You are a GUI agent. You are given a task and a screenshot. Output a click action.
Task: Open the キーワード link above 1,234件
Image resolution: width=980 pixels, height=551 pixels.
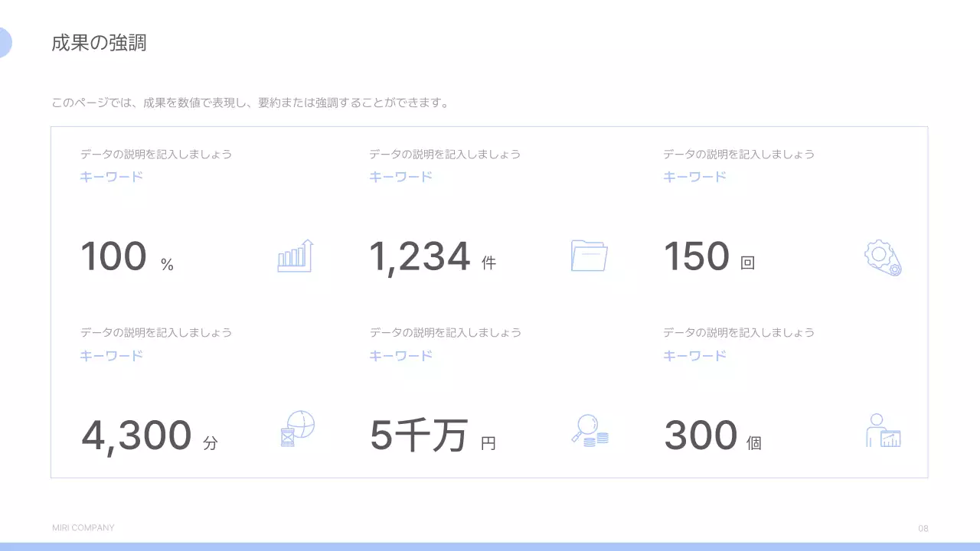[x=400, y=176]
